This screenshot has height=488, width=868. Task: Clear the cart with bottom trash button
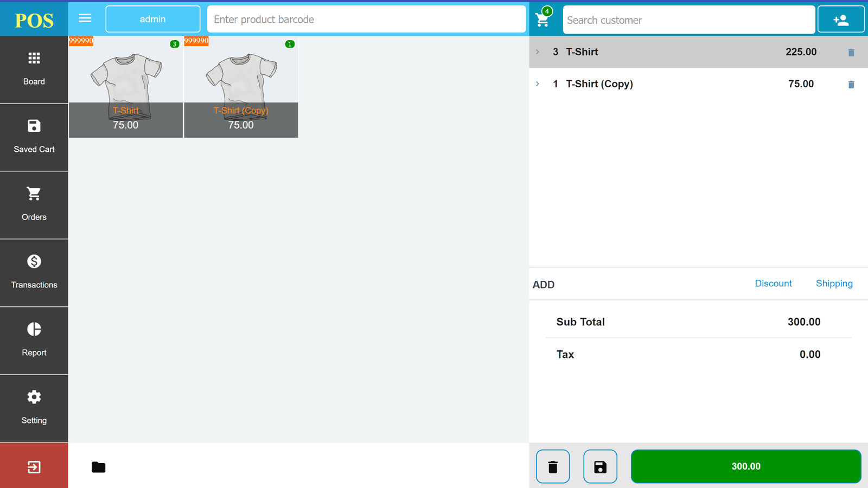553,466
